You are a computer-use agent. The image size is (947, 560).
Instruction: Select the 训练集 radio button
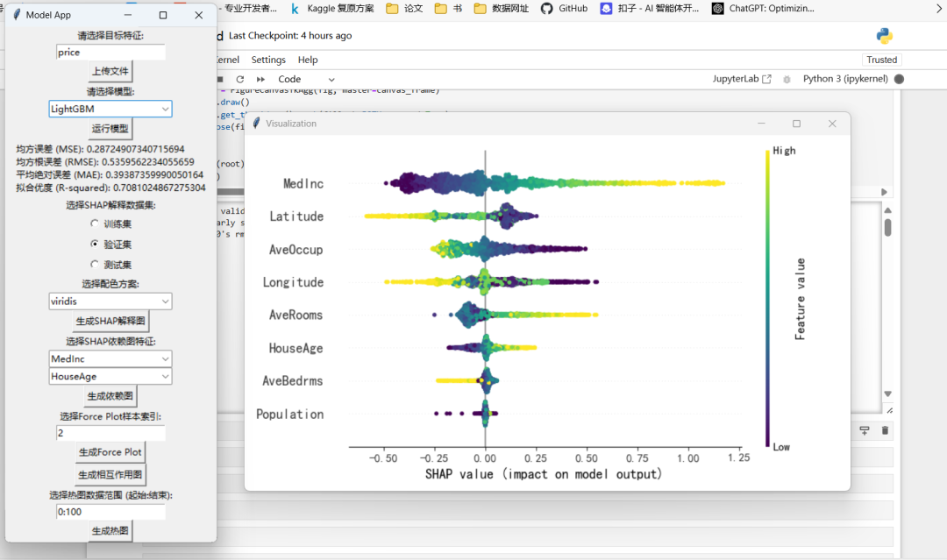[x=95, y=224]
